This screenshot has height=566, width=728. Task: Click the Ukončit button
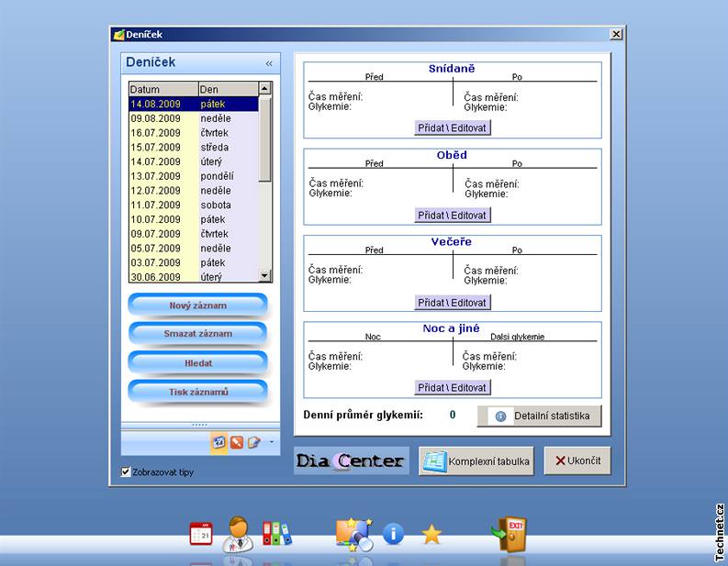577,461
